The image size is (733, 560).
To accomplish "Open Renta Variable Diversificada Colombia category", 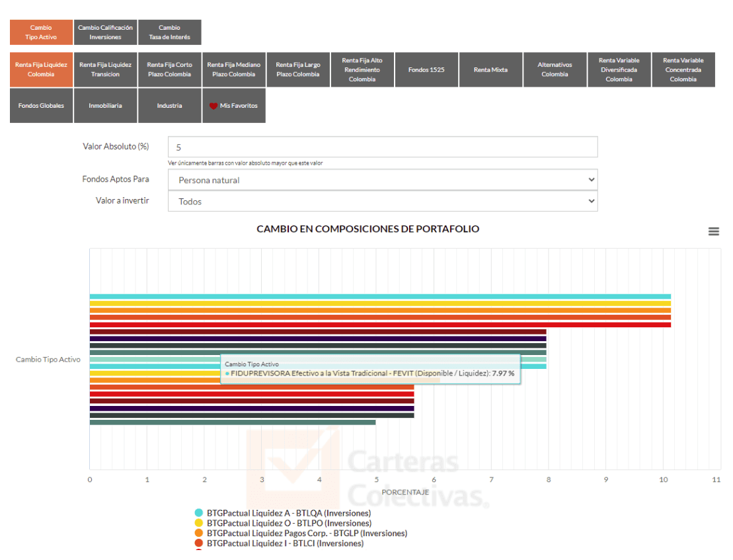I will [619, 69].
